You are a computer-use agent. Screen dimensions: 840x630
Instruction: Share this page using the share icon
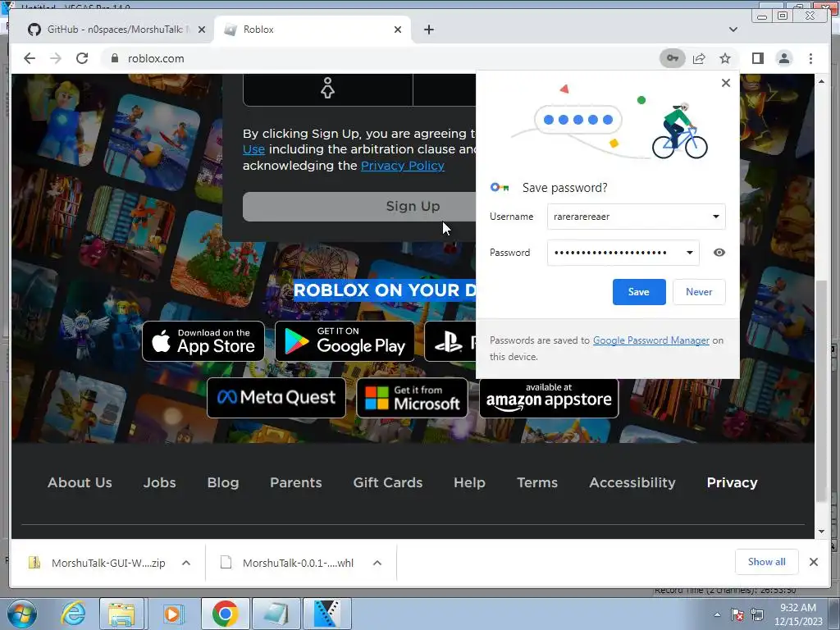tap(699, 58)
